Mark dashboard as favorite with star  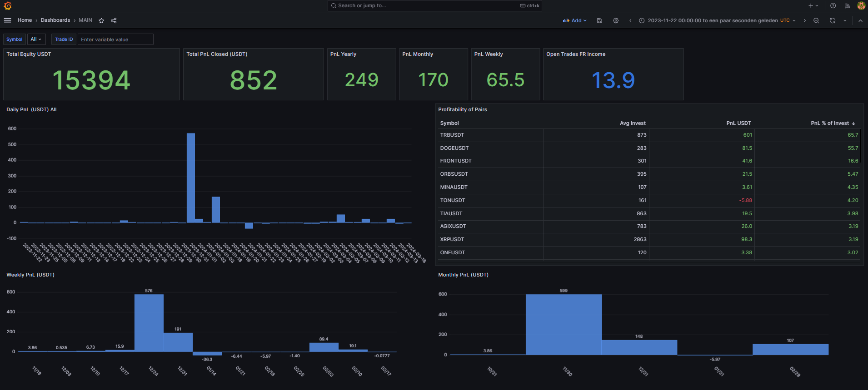101,20
